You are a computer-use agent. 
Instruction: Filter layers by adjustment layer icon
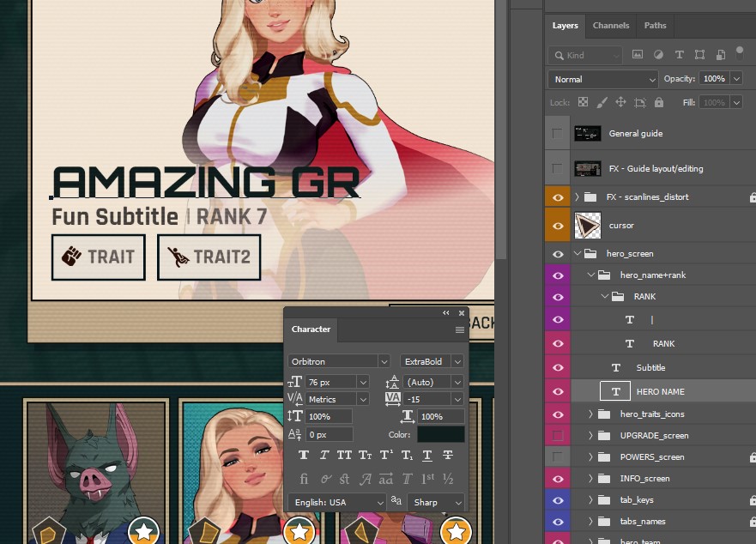(658, 55)
